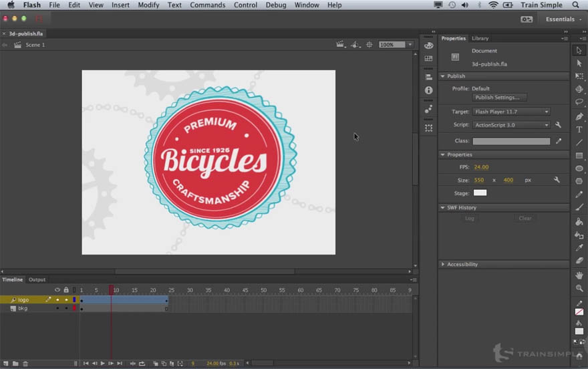Select the Zoom magnifier tool
Screen dimensions: 588x369
[579, 288]
